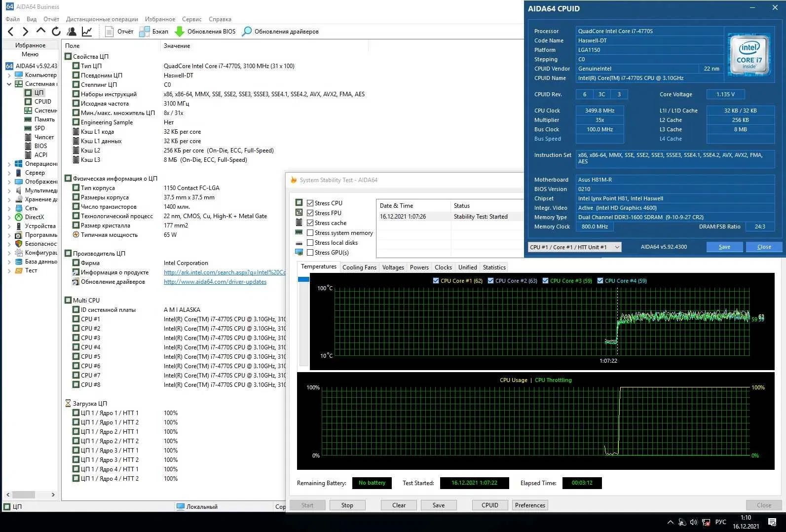This screenshot has width=786, height=532.
Task: Toggle CPU Core #1 graph checkbox
Action: pyautogui.click(x=436, y=280)
